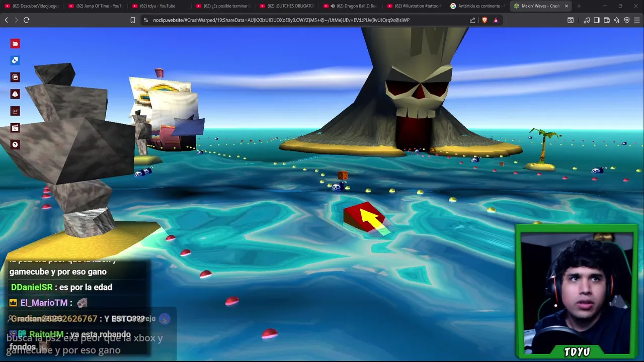Switch to #illustration #tattoo tab

point(415,6)
